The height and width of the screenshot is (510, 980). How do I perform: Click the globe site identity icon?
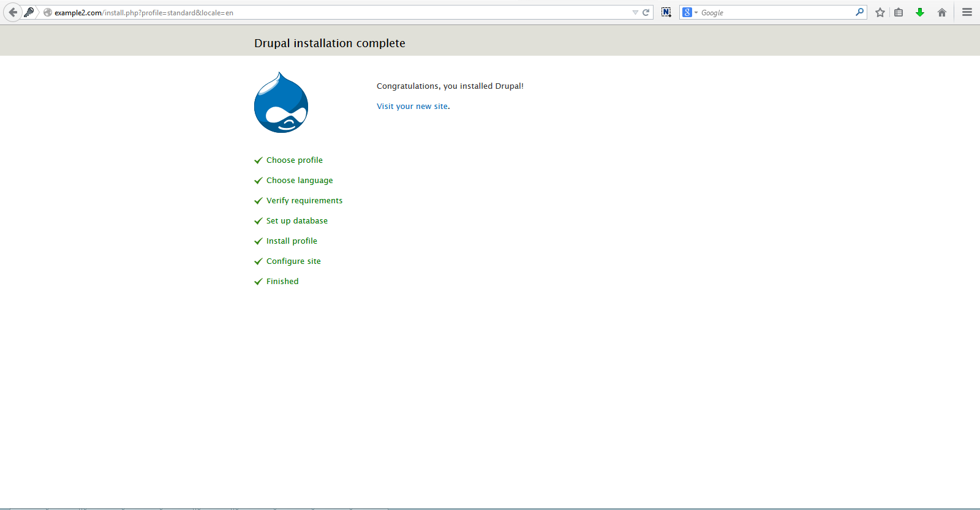point(48,12)
